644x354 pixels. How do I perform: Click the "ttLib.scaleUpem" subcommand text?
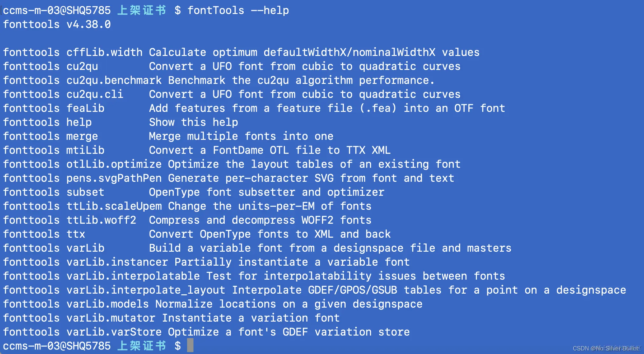(x=114, y=206)
